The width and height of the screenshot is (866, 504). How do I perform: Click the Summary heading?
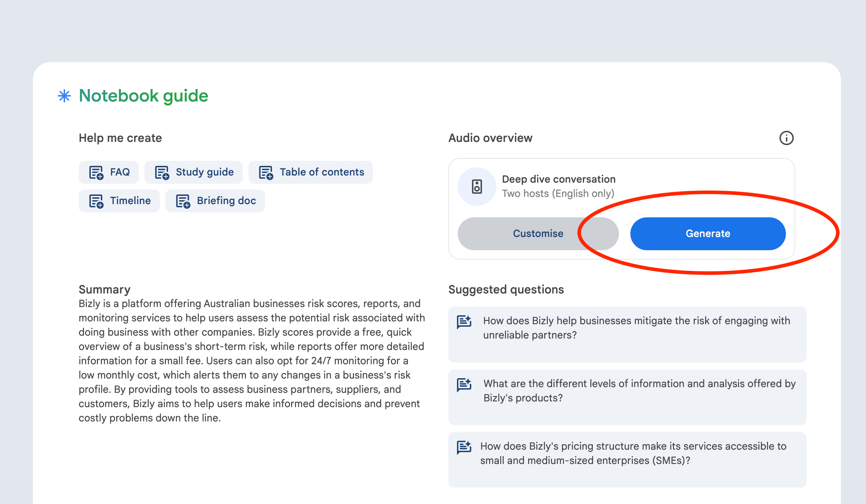tap(104, 289)
